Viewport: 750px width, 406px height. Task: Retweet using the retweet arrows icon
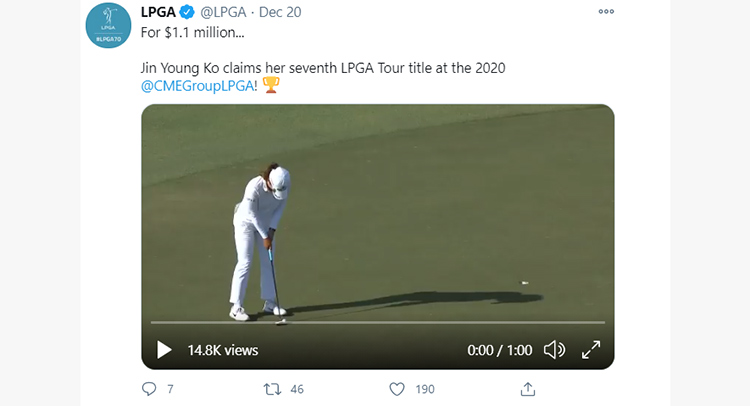272,389
